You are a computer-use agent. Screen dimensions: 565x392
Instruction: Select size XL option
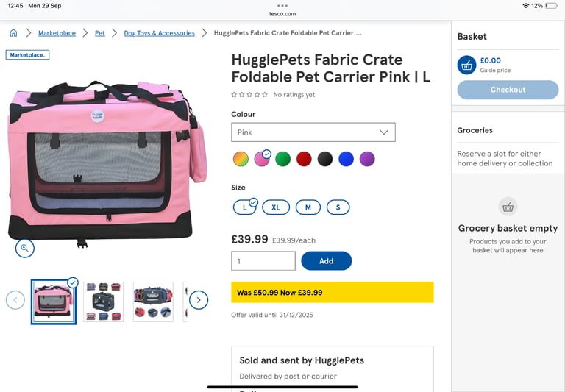[276, 207]
